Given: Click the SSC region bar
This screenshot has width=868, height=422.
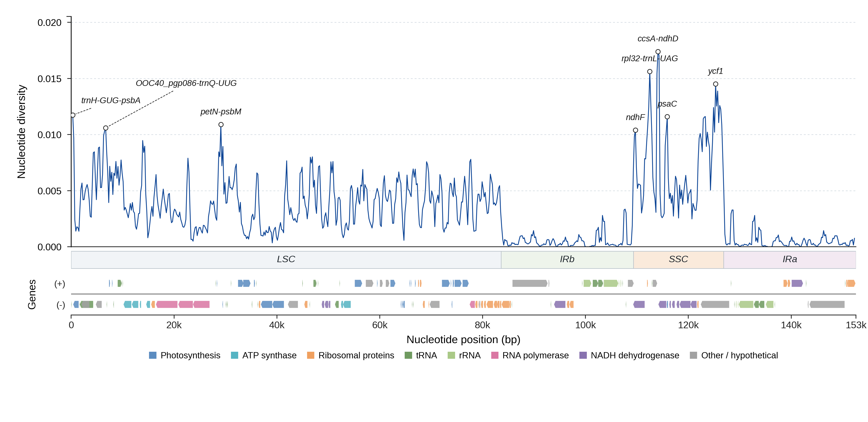Looking at the screenshot, I should pyautogui.click(x=678, y=260).
